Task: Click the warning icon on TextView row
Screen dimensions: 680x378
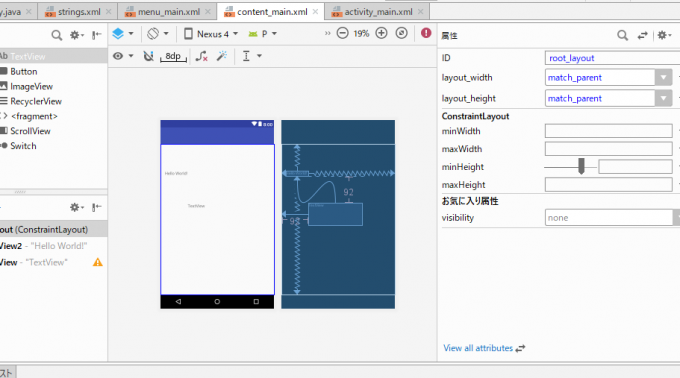Action: [x=98, y=262]
